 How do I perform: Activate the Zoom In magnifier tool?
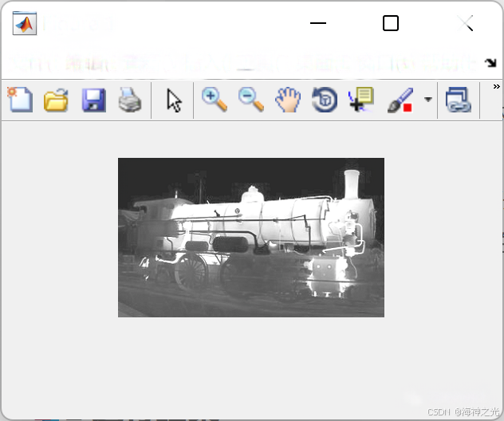pos(215,100)
